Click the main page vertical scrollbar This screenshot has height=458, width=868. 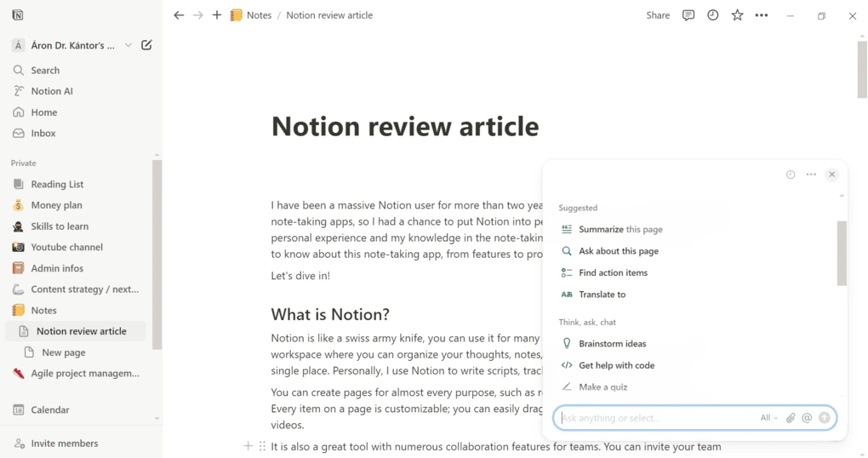(x=862, y=69)
